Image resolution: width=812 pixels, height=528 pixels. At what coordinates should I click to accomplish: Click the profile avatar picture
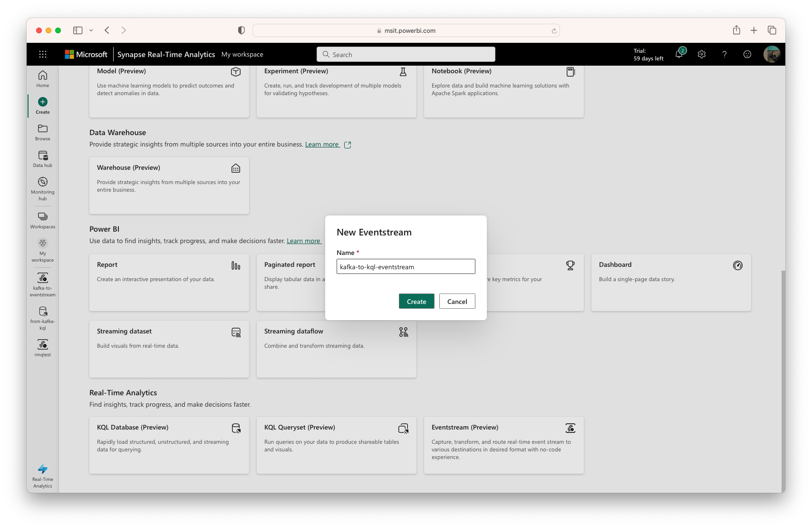(772, 54)
